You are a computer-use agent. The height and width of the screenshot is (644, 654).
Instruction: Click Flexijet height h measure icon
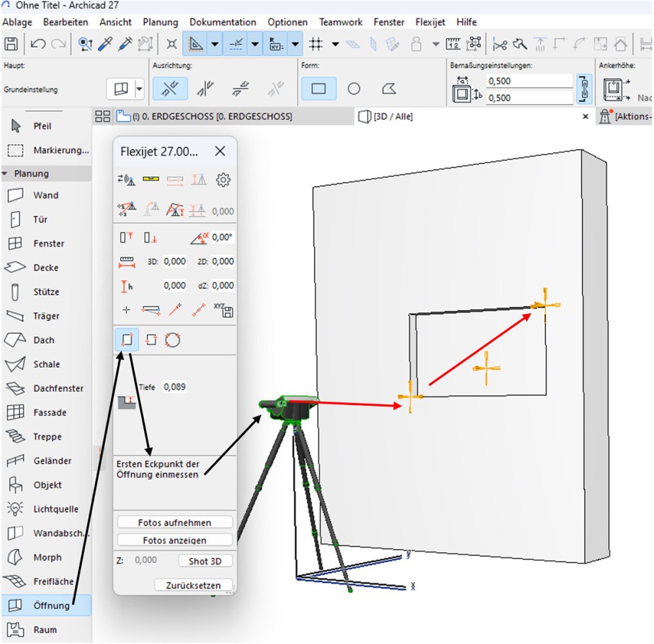tap(126, 286)
